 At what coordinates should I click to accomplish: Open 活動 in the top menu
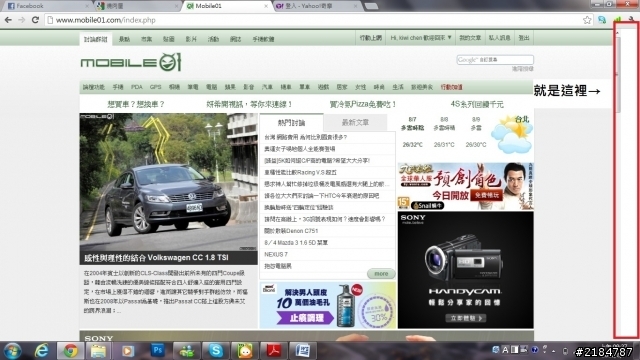tap(213, 39)
